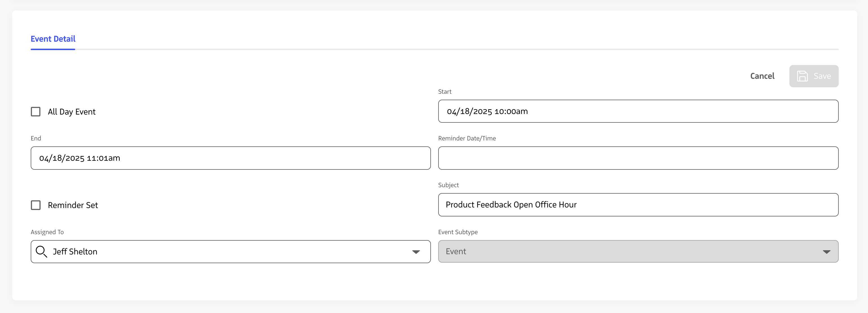868x313 pixels.
Task: Focus the End date/time field
Action: tap(230, 158)
